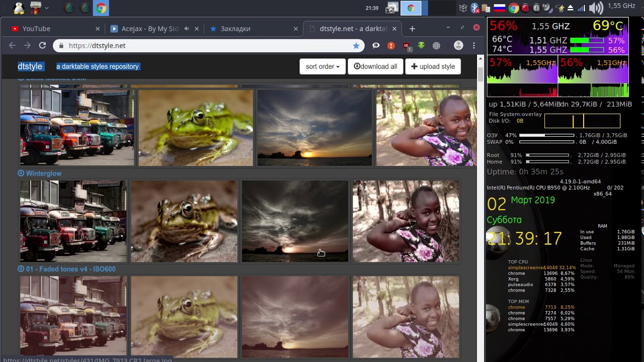Click the red record tray icon

[525, 8]
